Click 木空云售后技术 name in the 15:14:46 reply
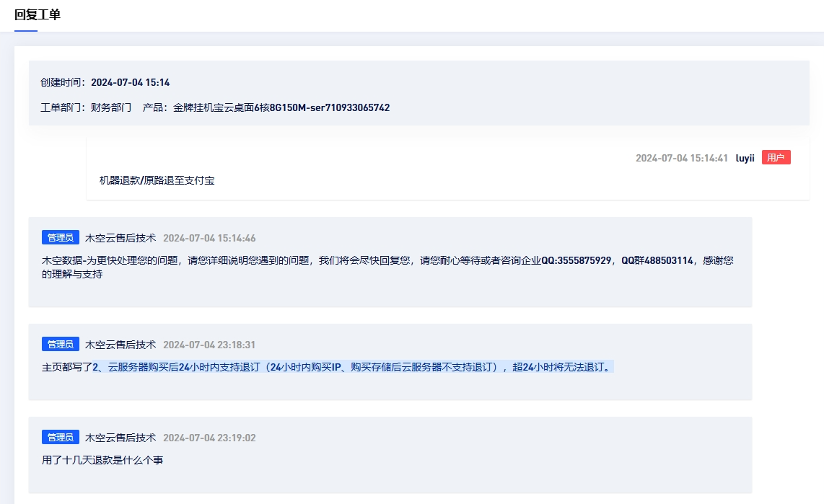Viewport: 824px width, 504px height. pyautogui.click(x=120, y=238)
